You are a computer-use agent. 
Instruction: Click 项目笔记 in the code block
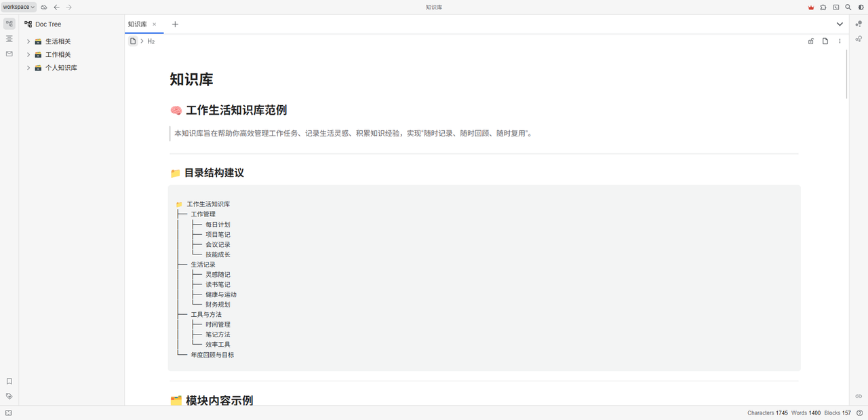[218, 235]
